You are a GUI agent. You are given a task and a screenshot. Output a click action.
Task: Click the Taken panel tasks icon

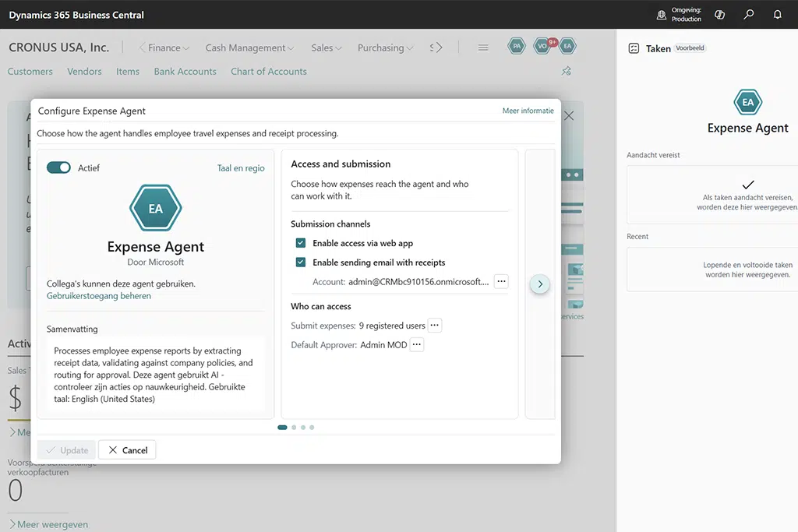click(634, 48)
